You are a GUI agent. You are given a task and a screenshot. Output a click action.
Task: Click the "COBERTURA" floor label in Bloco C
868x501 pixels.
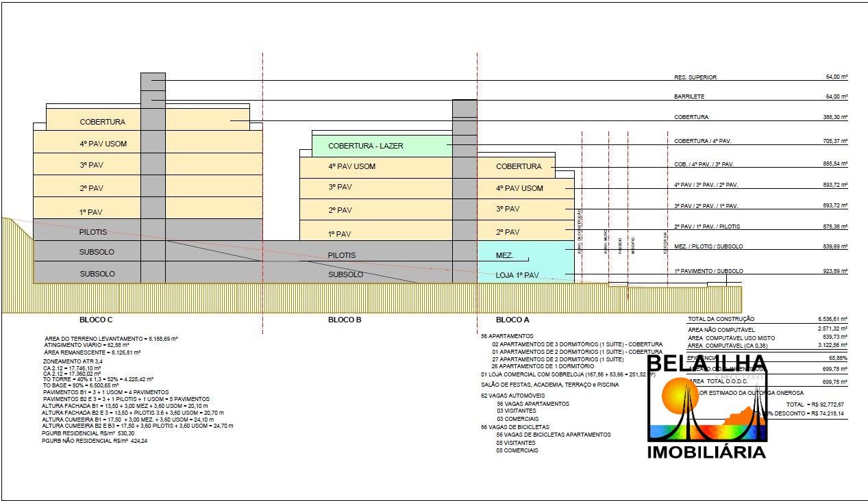click(x=103, y=122)
